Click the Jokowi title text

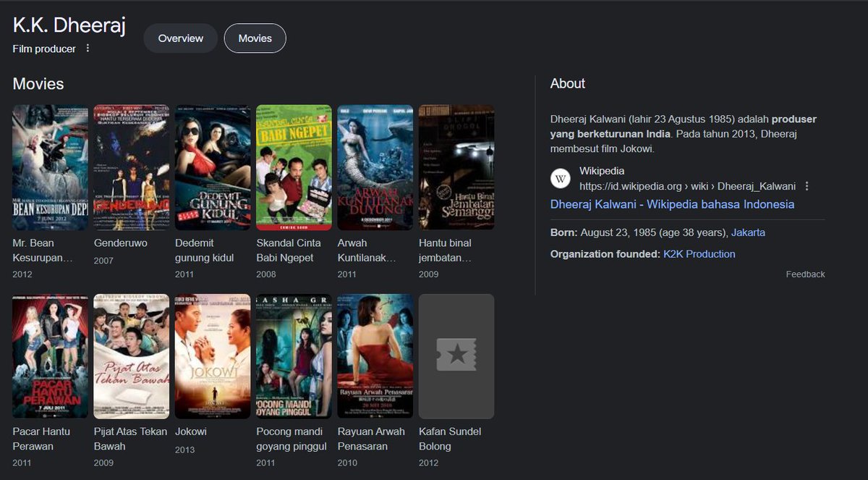point(191,431)
